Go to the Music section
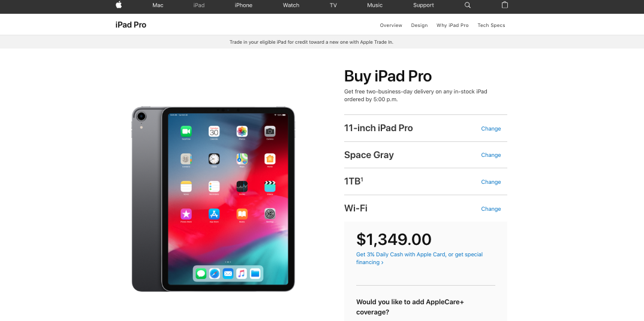 pyautogui.click(x=375, y=5)
